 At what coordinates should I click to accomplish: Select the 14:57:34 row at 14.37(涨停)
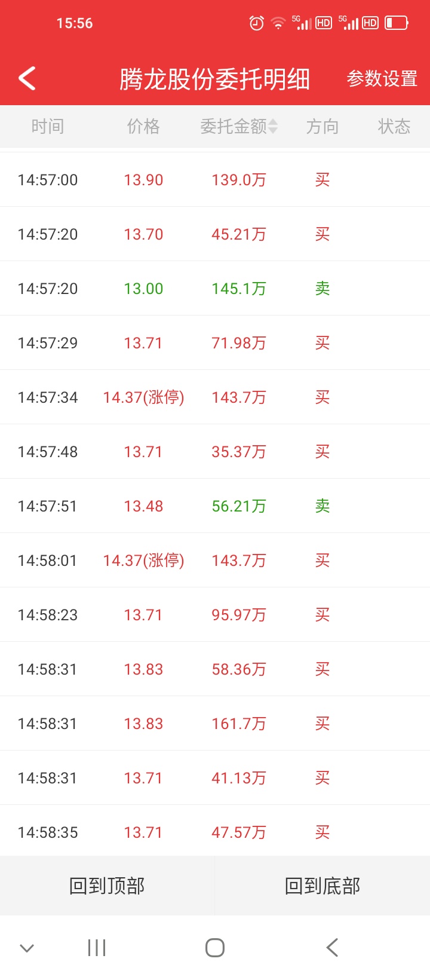click(x=215, y=397)
